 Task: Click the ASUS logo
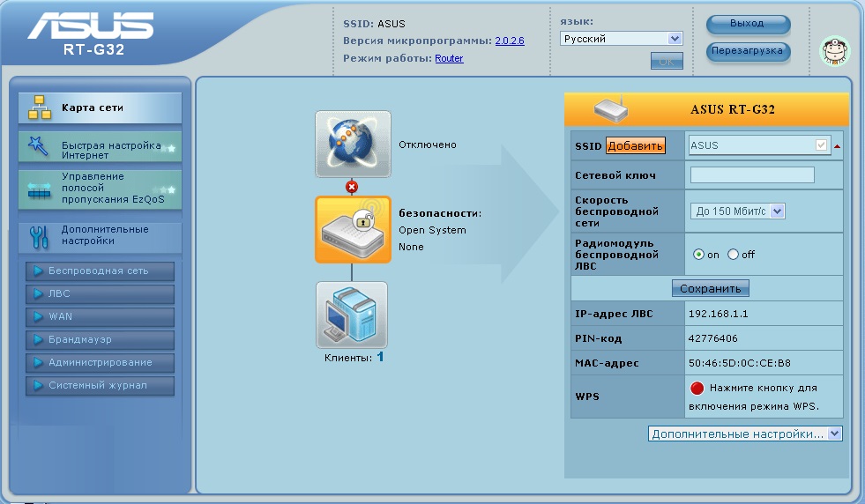tap(92, 26)
